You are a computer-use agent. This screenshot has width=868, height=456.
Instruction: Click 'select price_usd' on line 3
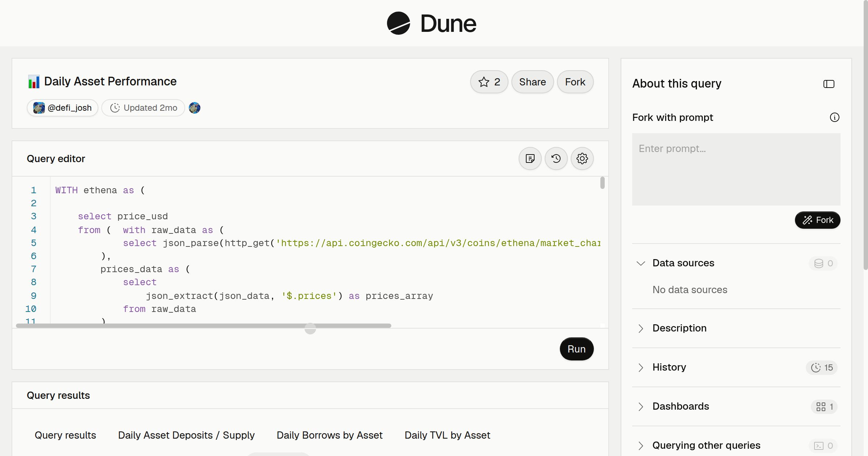(x=123, y=216)
